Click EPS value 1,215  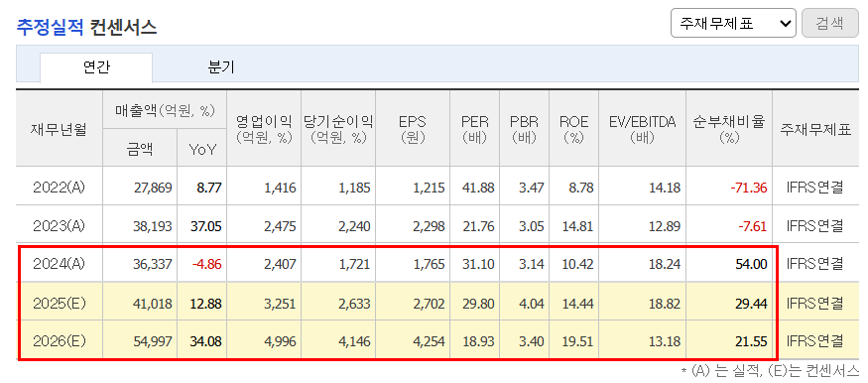[x=429, y=189]
